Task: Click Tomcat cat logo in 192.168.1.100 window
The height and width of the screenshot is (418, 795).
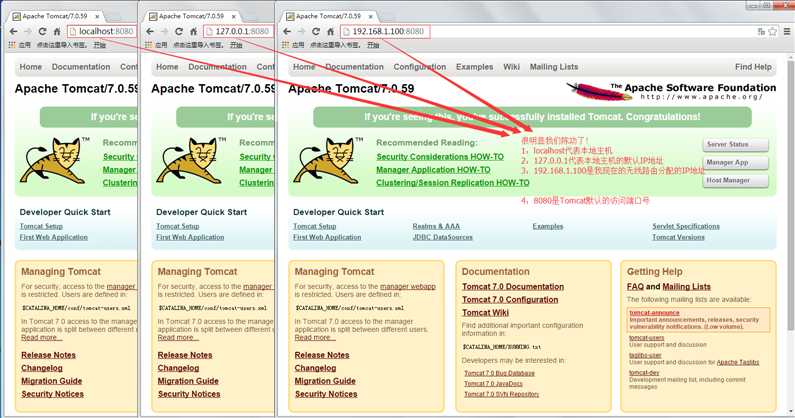Action: (327, 160)
